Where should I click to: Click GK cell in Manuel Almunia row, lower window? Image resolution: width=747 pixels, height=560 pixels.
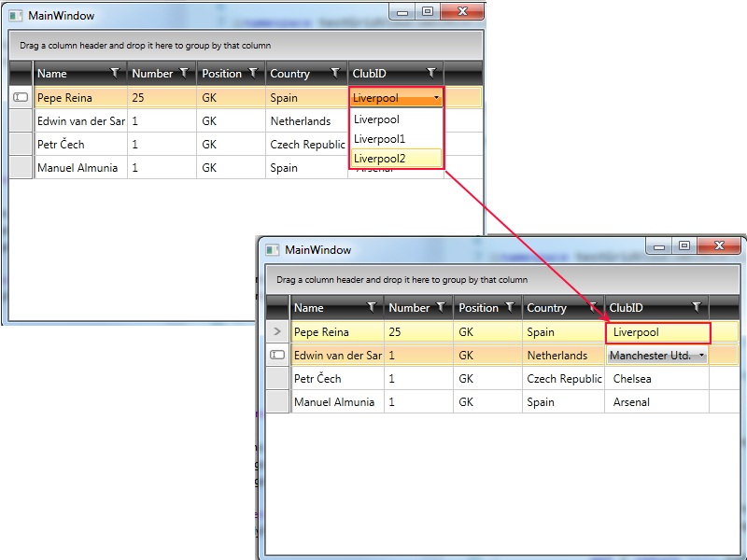pos(487,402)
